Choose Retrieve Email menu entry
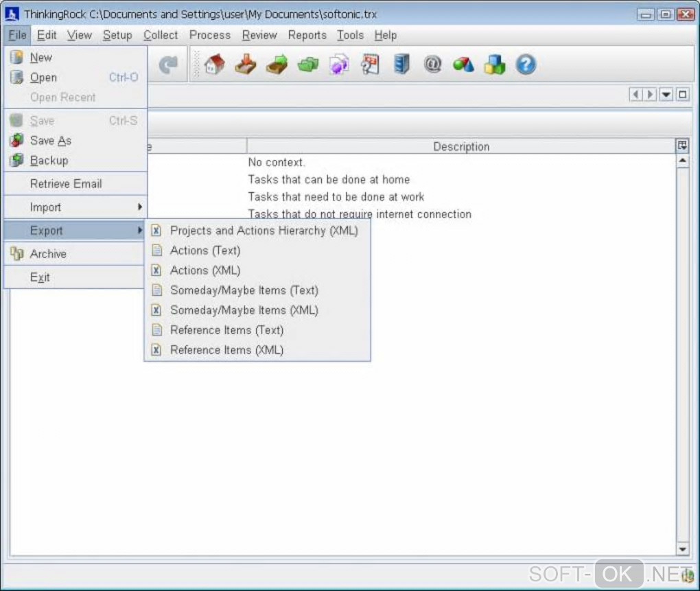This screenshot has height=591, width=700. (75, 183)
